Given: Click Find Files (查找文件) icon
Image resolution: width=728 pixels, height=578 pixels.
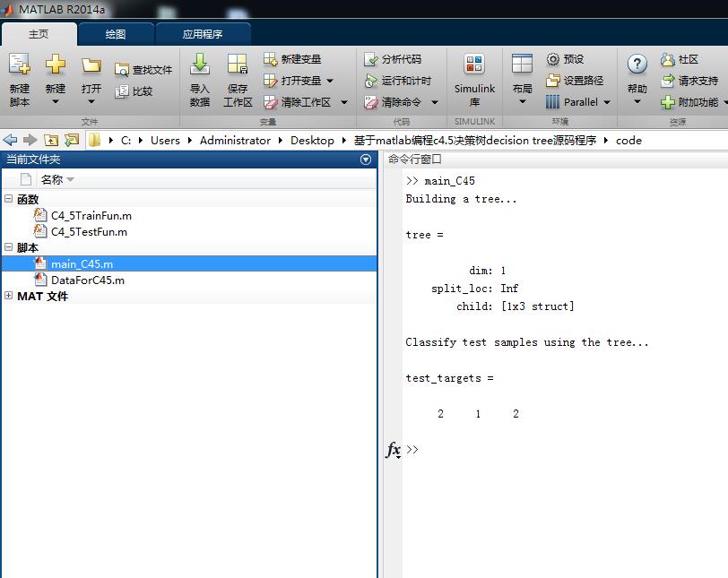Looking at the screenshot, I should tap(121, 70).
